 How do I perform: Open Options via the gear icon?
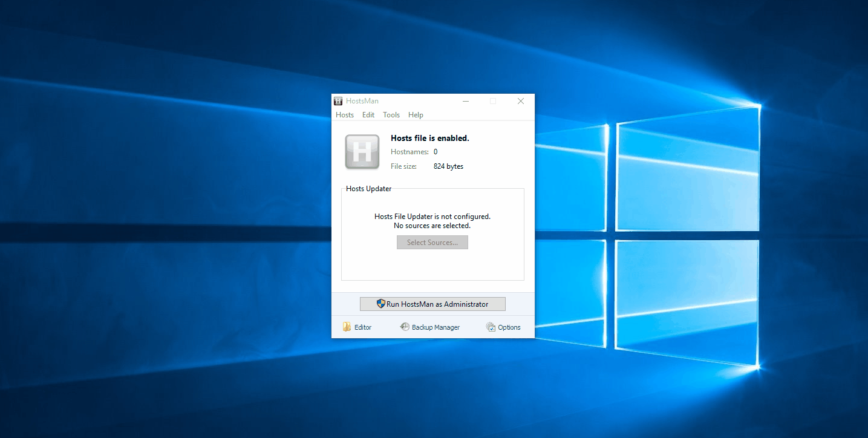[490, 327]
